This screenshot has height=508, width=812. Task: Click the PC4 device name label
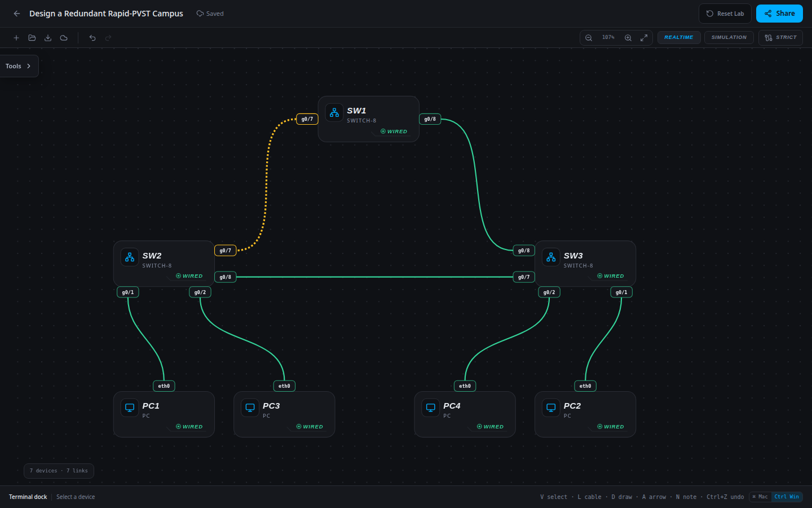tap(452, 406)
